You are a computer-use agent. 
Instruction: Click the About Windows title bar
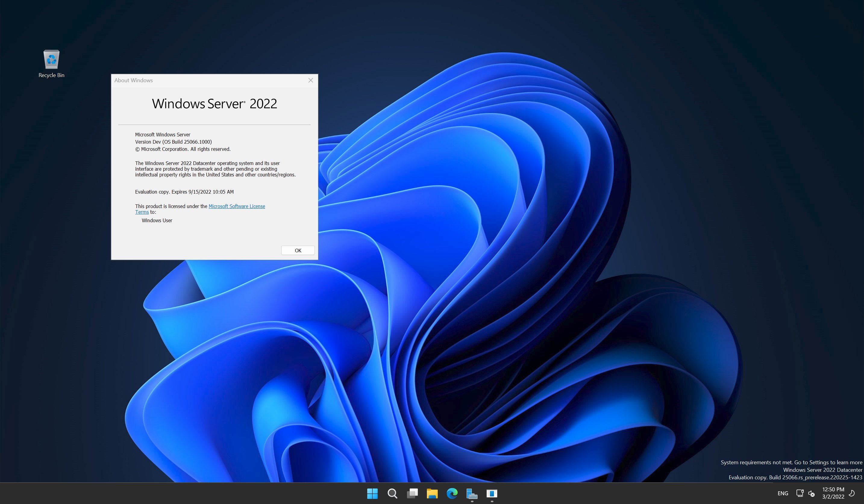206,80
